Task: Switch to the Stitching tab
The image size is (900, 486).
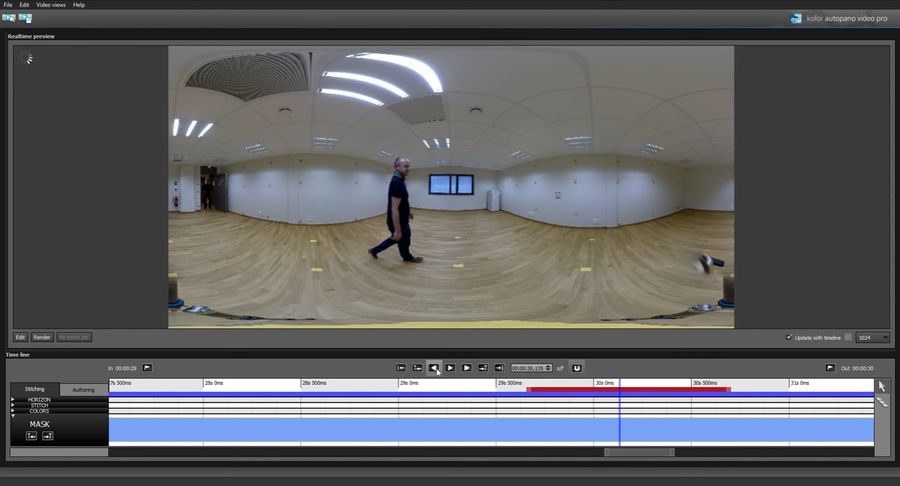Action: [35, 389]
